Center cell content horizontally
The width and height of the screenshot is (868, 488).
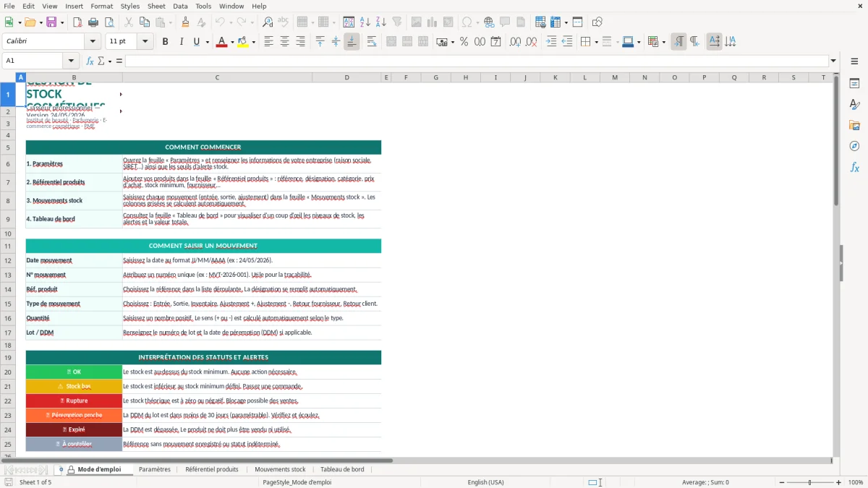[x=285, y=42]
